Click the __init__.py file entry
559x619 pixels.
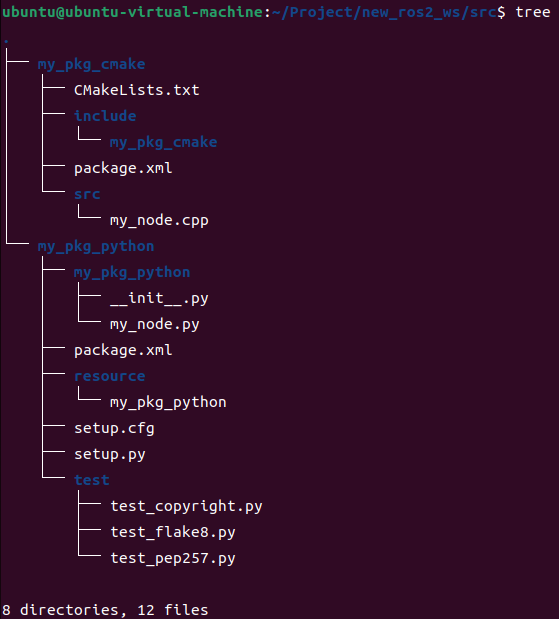pyautogui.click(x=159, y=298)
